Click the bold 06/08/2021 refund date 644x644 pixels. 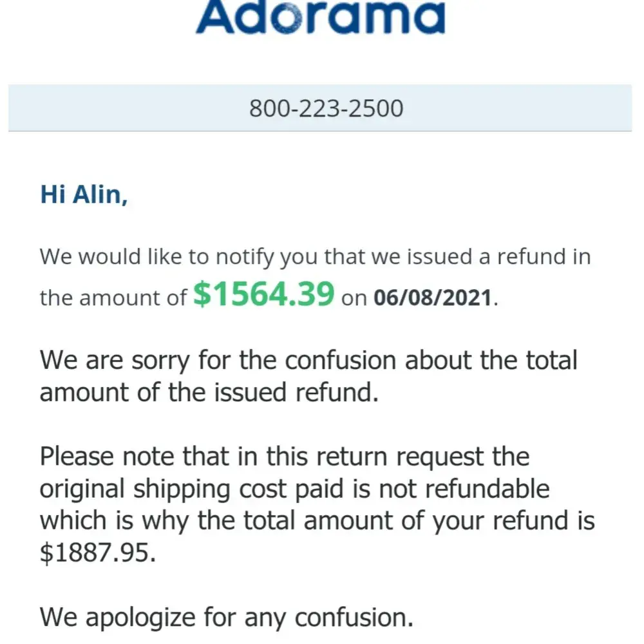point(440,298)
